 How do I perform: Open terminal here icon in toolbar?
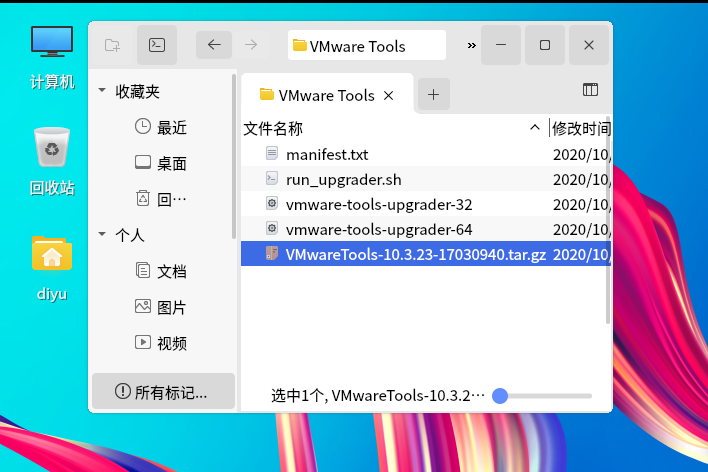157,45
